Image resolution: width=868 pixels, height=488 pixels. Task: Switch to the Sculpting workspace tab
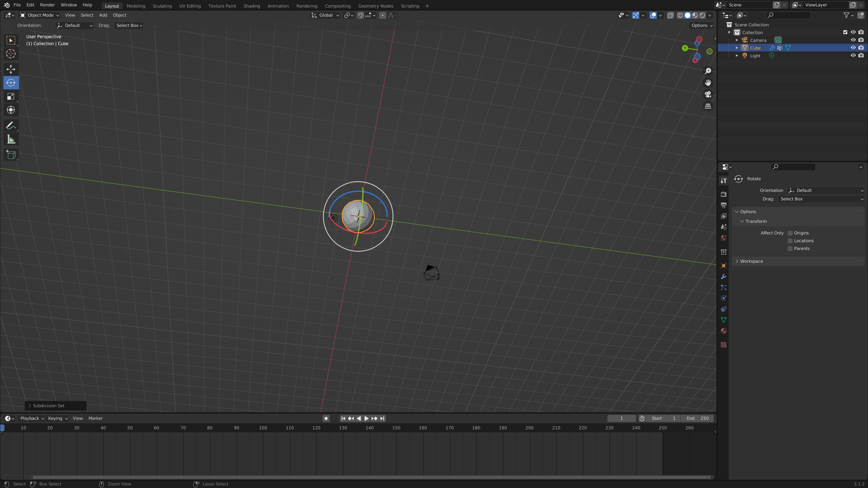pyautogui.click(x=162, y=6)
